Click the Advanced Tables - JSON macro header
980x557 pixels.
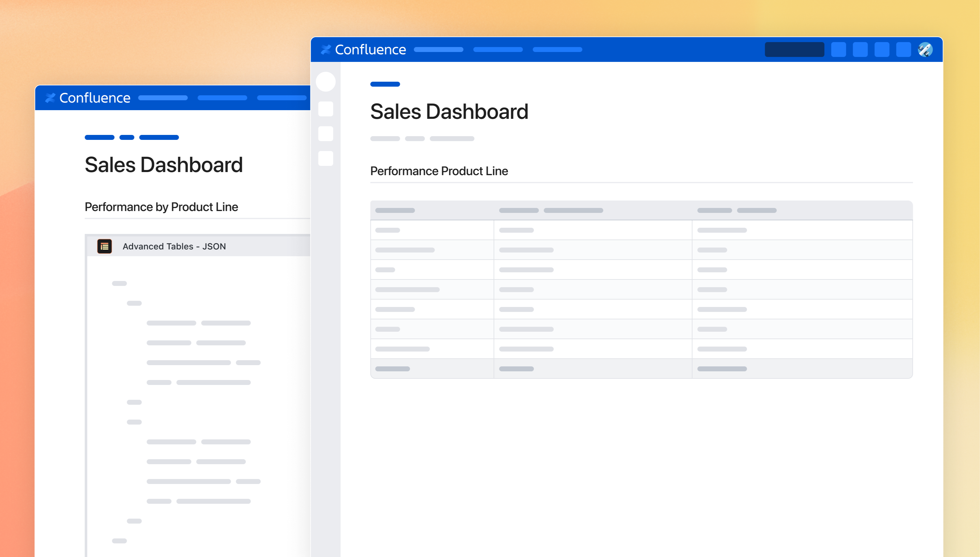coord(174,246)
